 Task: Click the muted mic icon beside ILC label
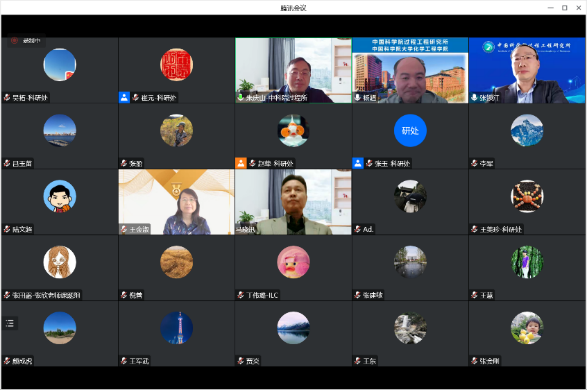[241, 295]
